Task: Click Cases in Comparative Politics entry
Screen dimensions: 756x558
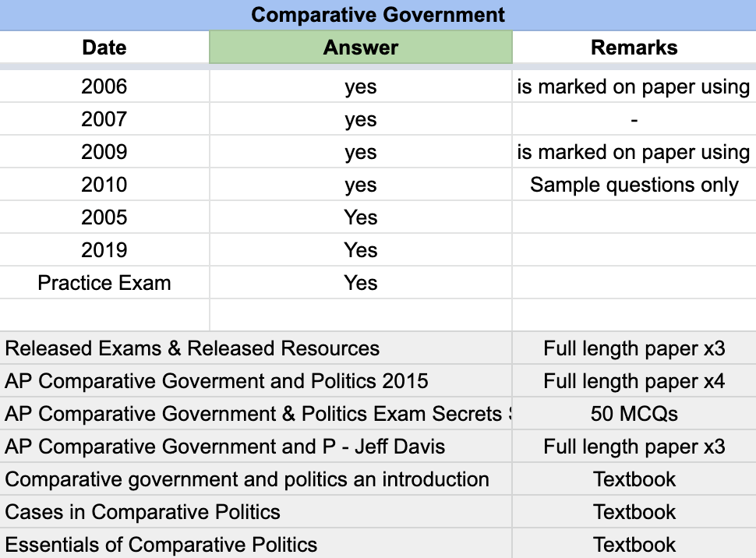Action: pyautogui.click(x=143, y=512)
